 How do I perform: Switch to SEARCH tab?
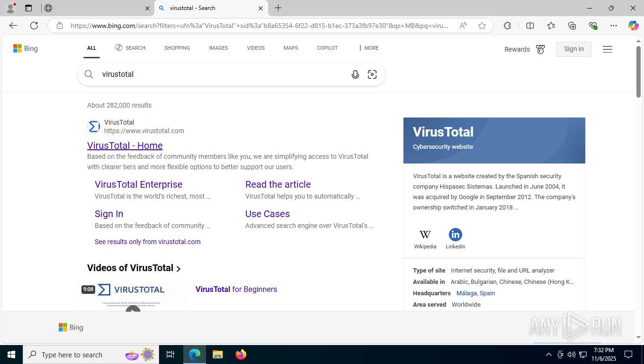pyautogui.click(x=130, y=48)
